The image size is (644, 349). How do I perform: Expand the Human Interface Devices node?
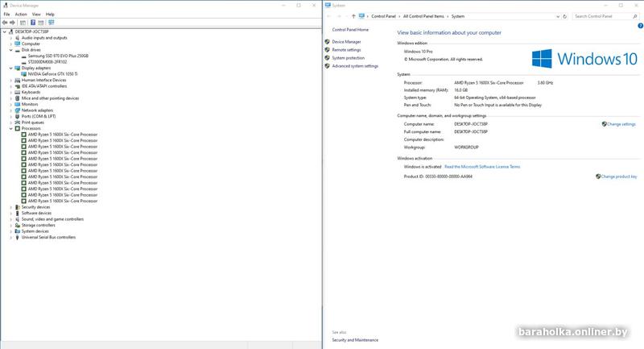pyautogui.click(x=11, y=80)
